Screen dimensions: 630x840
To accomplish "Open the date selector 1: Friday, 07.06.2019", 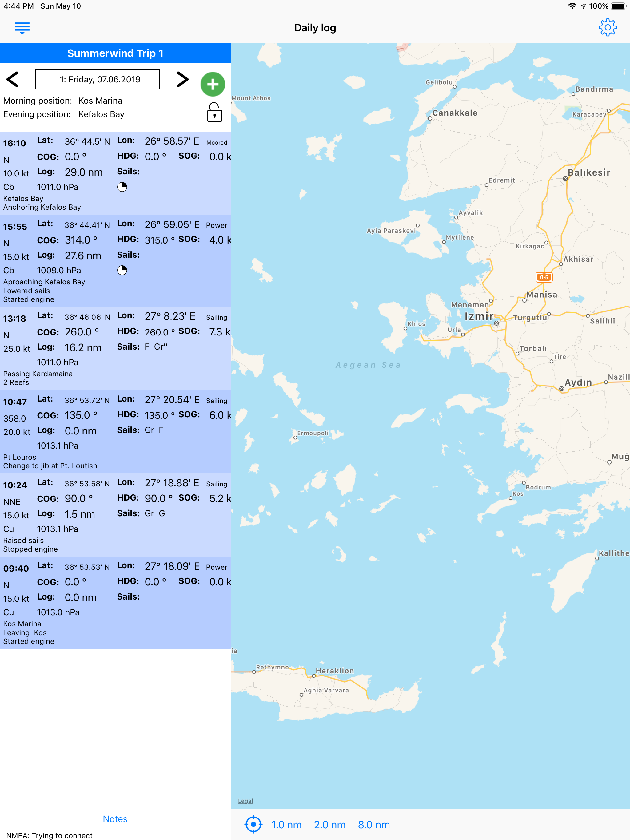I will coord(97,79).
